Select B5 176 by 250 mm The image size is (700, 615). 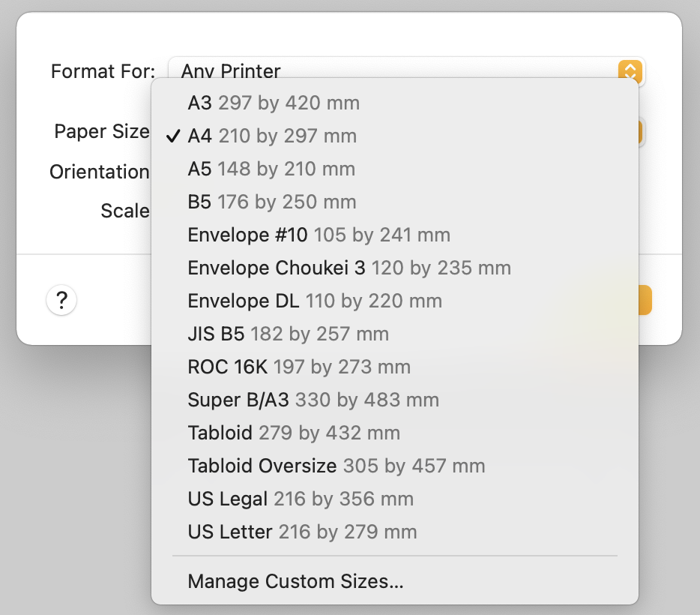pyautogui.click(x=272, y=202)
